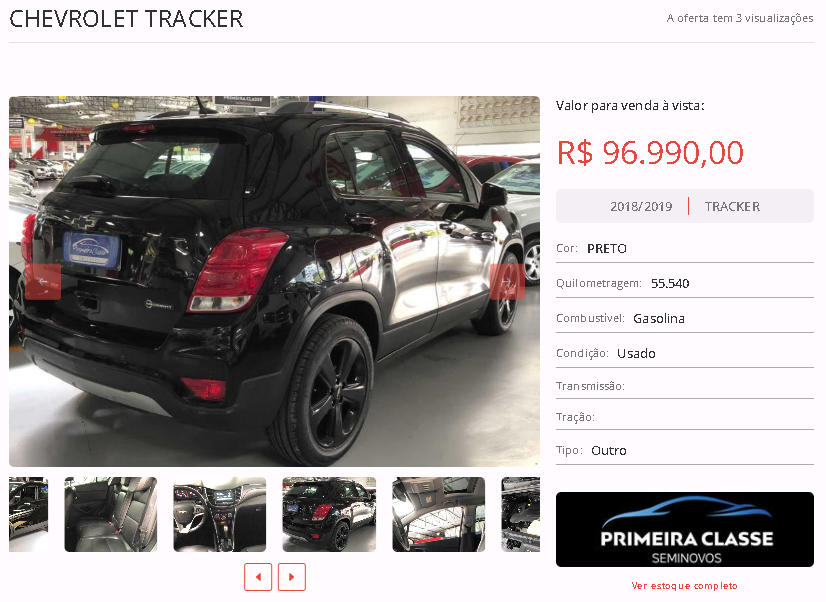The height and width of the screenshot is (602, 826).
Task: Click the TRACKER model label
Action: (732, 206)
